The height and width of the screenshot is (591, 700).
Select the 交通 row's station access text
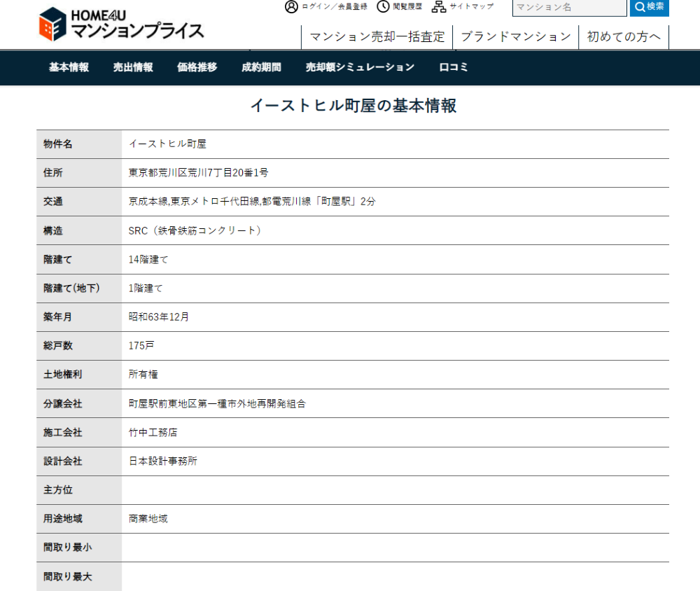[x=252, y=202]
